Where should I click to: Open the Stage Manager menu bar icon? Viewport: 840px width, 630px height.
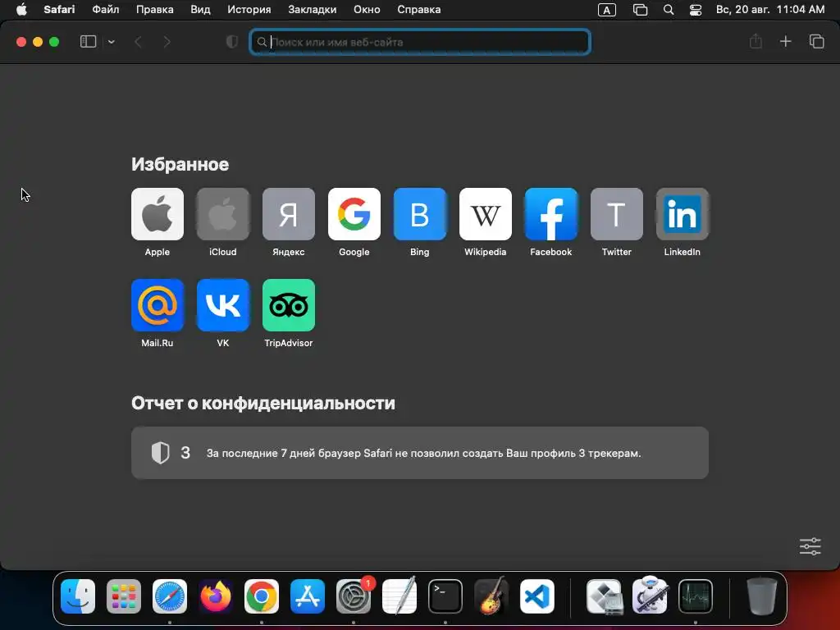click(640, 10)
